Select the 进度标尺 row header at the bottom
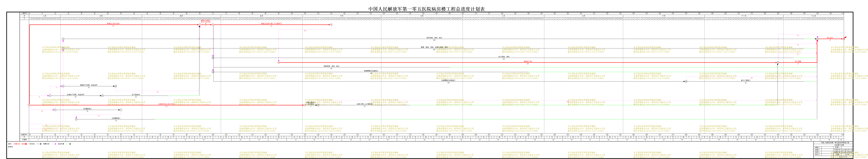 click(x=24, y=135)
